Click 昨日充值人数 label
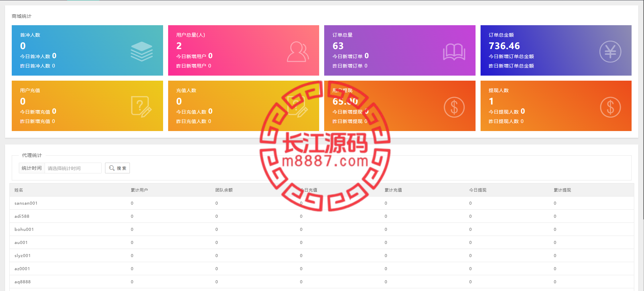The height and width of the screenshot is (291, 644). pos(191,121)
